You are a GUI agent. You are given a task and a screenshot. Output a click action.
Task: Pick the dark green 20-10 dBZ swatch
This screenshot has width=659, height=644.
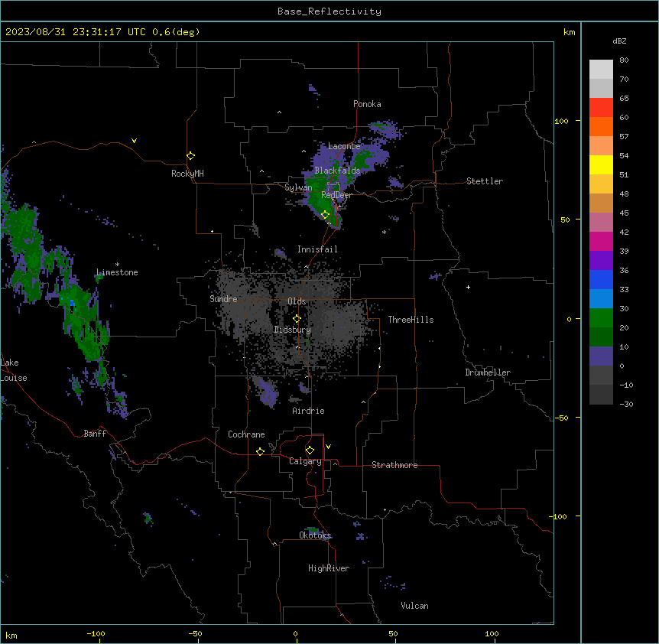pyautogui.click(x=601, y=337)
